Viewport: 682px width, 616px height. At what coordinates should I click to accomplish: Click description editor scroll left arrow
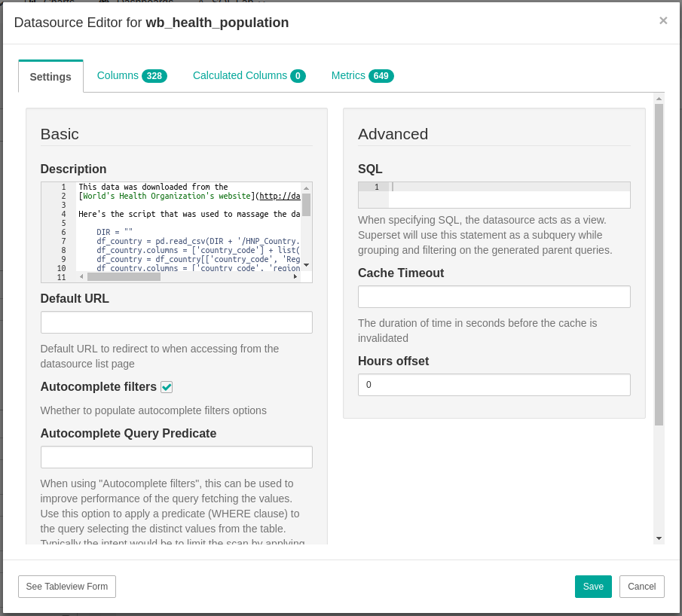(81, 276)
